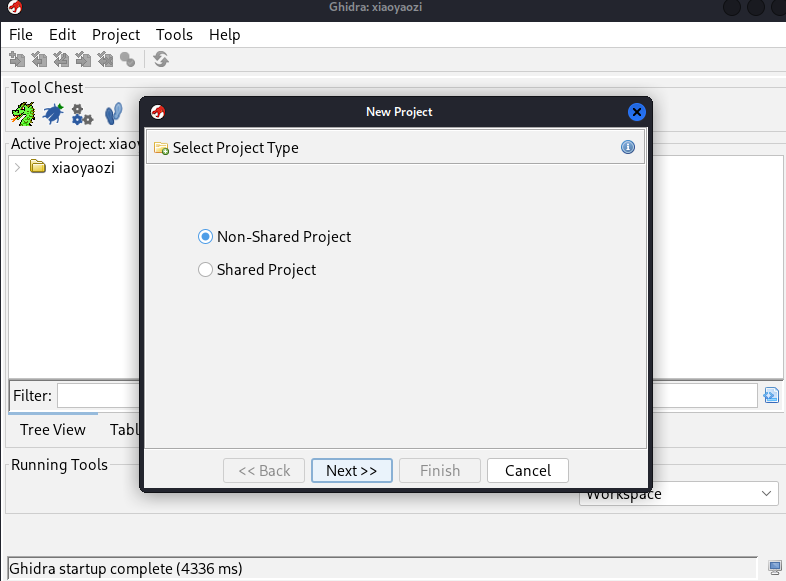Click the Select Project Type folder icon
The height and width of the screenshot is (581, 786).
(161, 148)
